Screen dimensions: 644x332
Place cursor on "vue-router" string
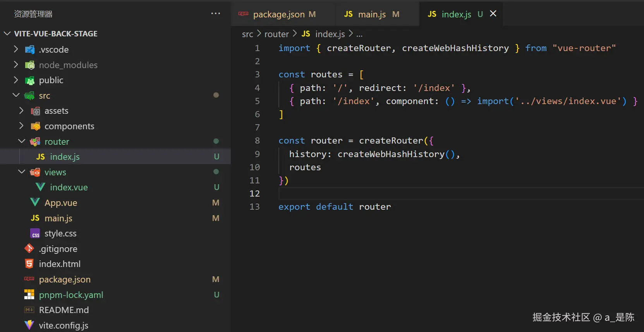(584, 48)
